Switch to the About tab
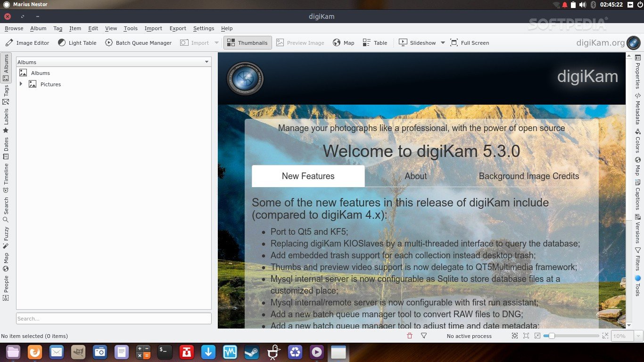The height and width of the screenshot is (362, 644). 415,176
